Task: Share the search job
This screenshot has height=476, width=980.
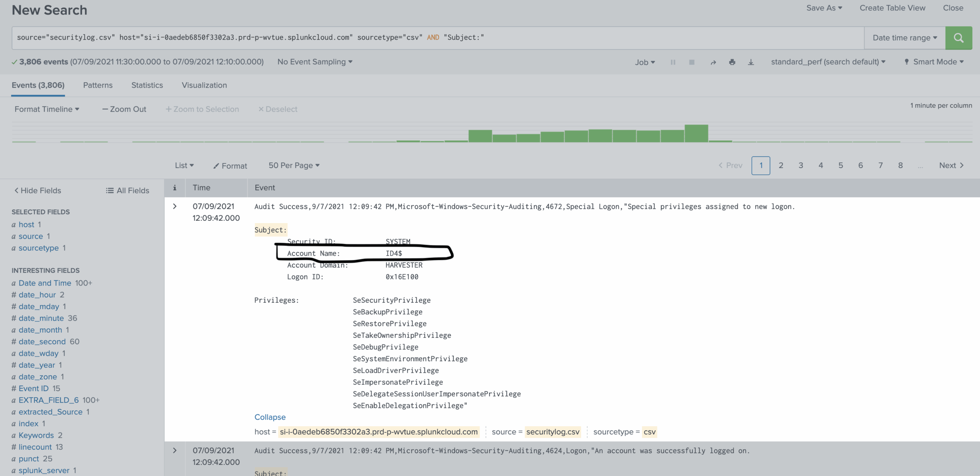Action: (x=713, y=62)
